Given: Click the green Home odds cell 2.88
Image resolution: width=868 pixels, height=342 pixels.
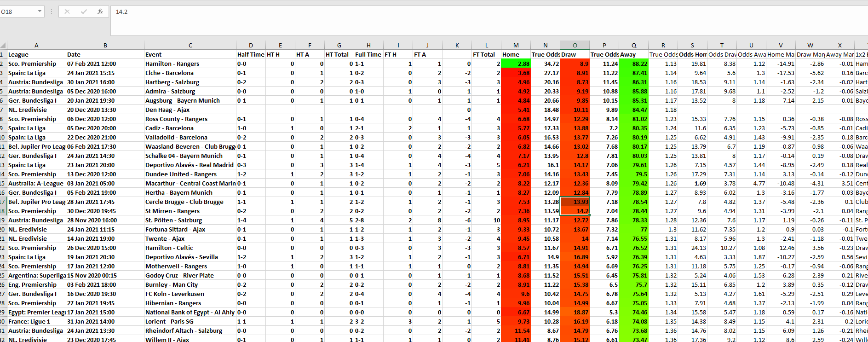Looking at the screenshot, I should tap(516, 64).
